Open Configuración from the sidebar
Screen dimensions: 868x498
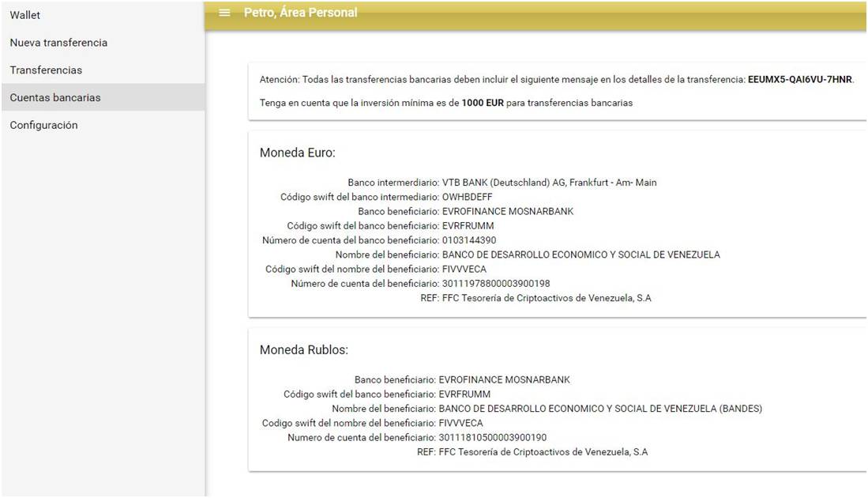pos(43,126)
